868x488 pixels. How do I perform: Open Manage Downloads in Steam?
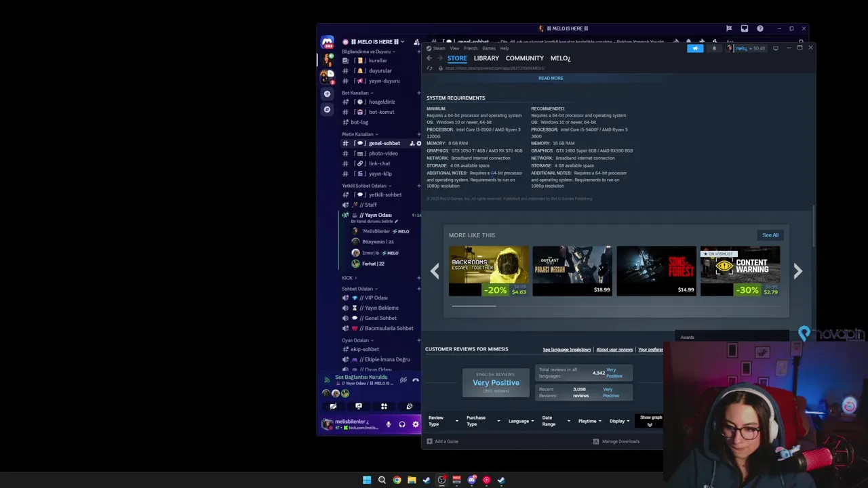tap(616, 441)
